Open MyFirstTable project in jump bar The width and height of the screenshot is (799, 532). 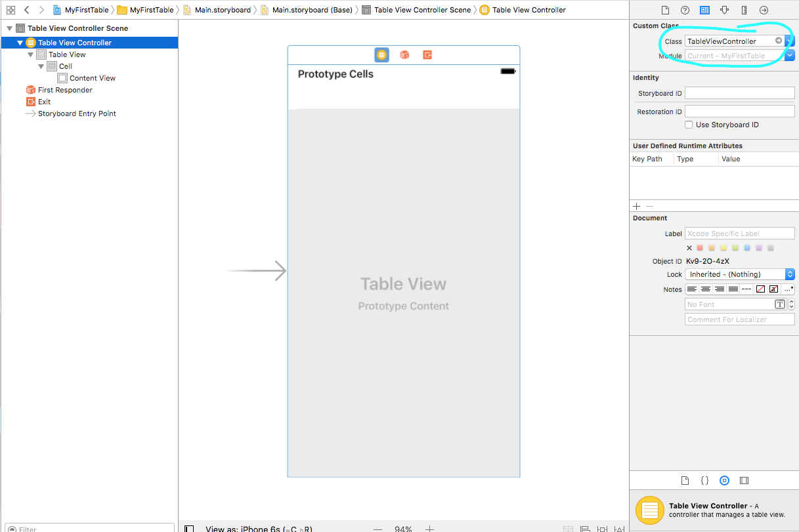pyautogui.click(x=81, y=10)
